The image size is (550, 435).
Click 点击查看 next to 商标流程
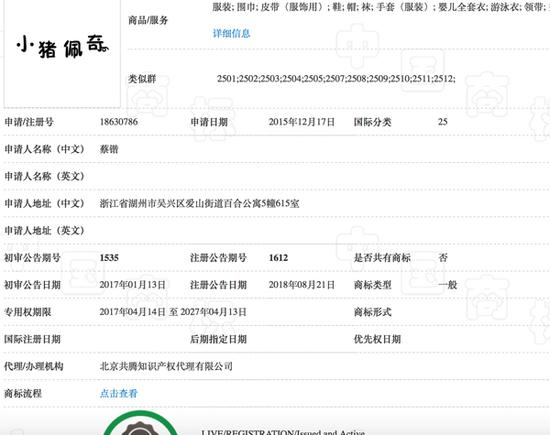119,393
